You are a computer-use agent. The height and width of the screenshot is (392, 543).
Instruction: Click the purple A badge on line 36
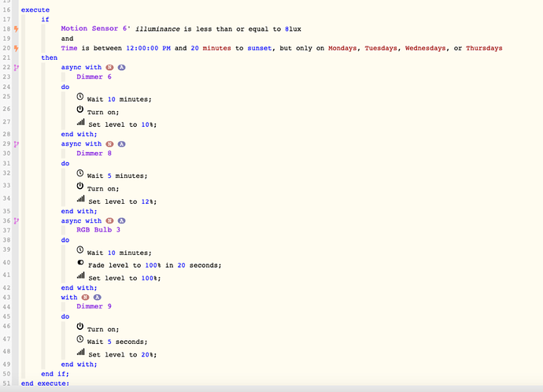(121, 220)
